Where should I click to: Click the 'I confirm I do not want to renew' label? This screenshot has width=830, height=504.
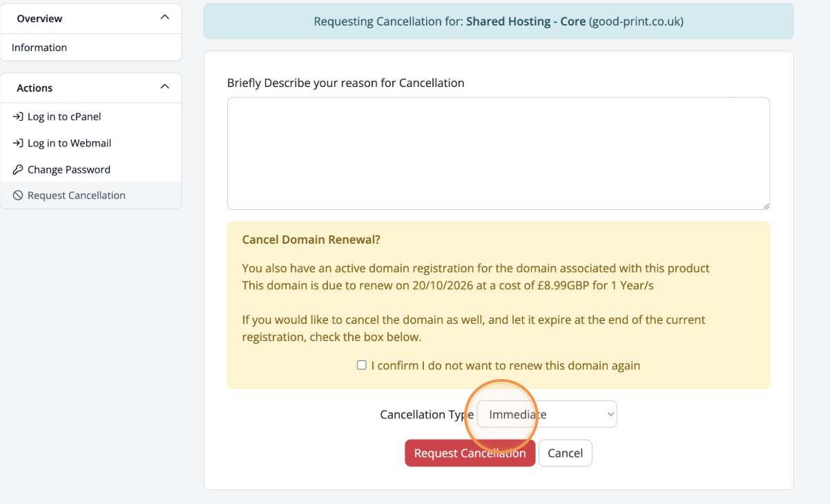(505, 365)
